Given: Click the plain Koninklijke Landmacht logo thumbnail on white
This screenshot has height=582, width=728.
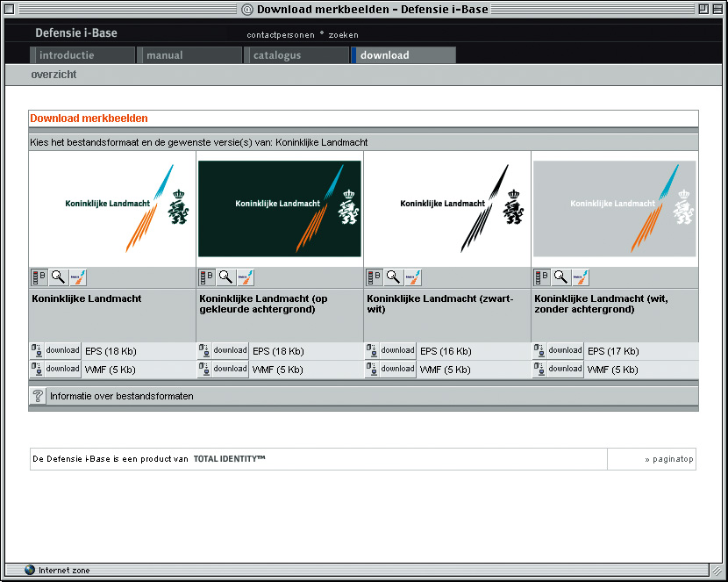Looking at the screenshot, I should pyautogui.click(x=112, y=209).
